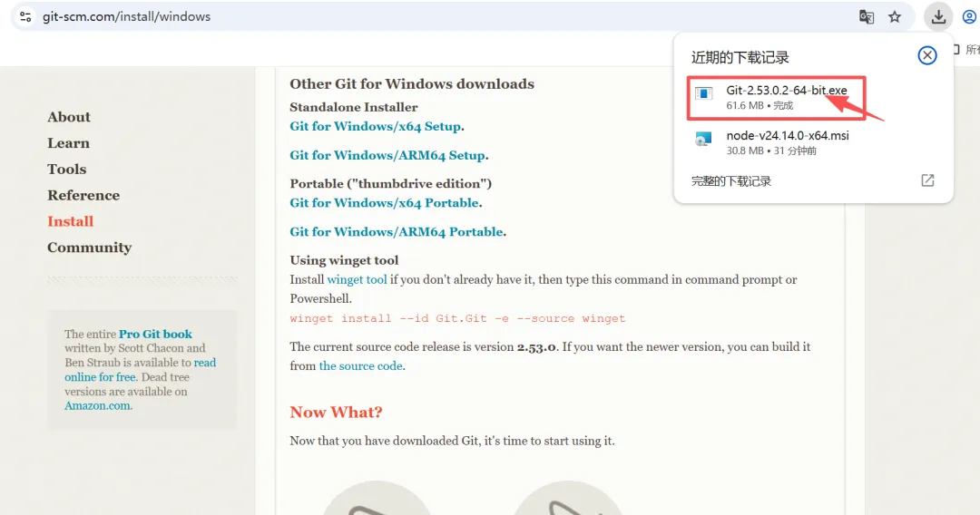Click read online for free link
This screenshot has width=980, height=515.
click(x=140, y=370)
